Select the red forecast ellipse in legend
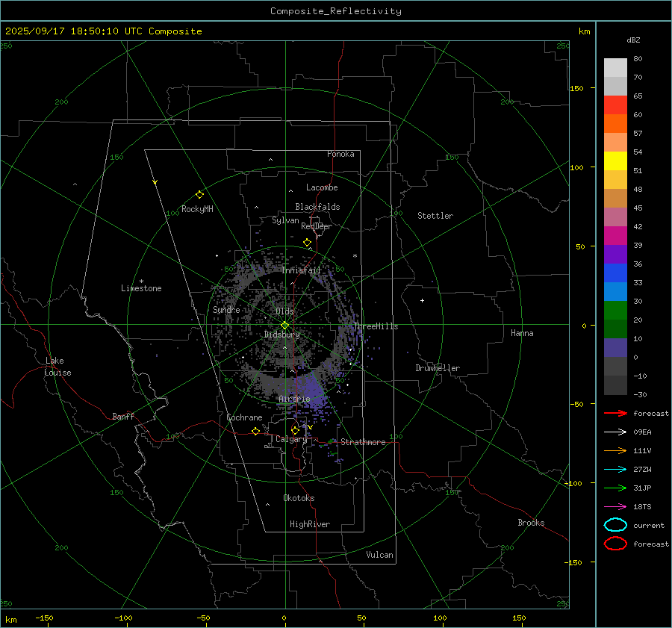 pos(615,544)
